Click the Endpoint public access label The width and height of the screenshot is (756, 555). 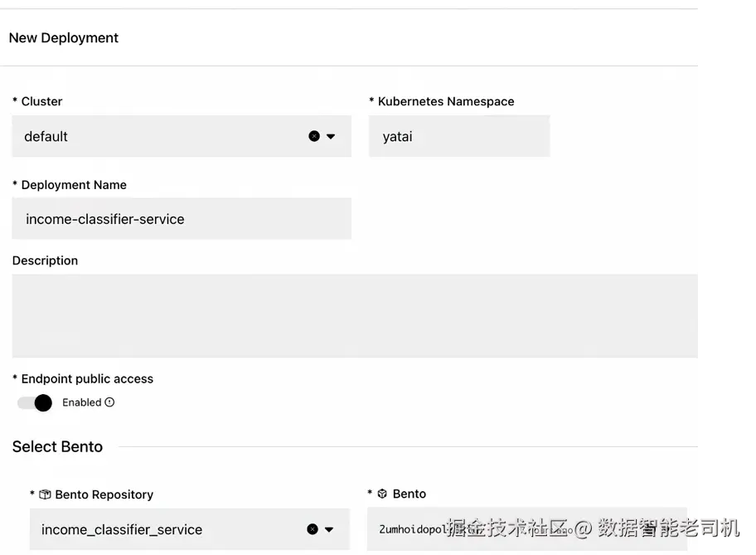coord(87,378)
